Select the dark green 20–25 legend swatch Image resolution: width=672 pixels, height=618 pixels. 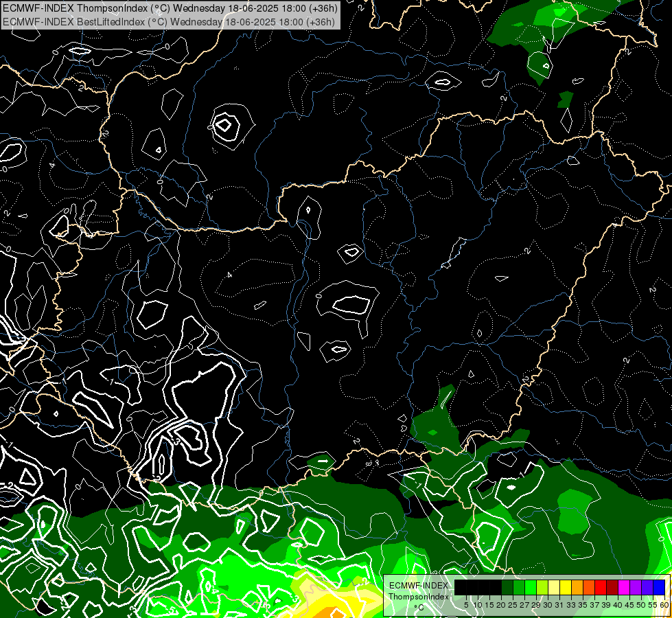(507, 587)
